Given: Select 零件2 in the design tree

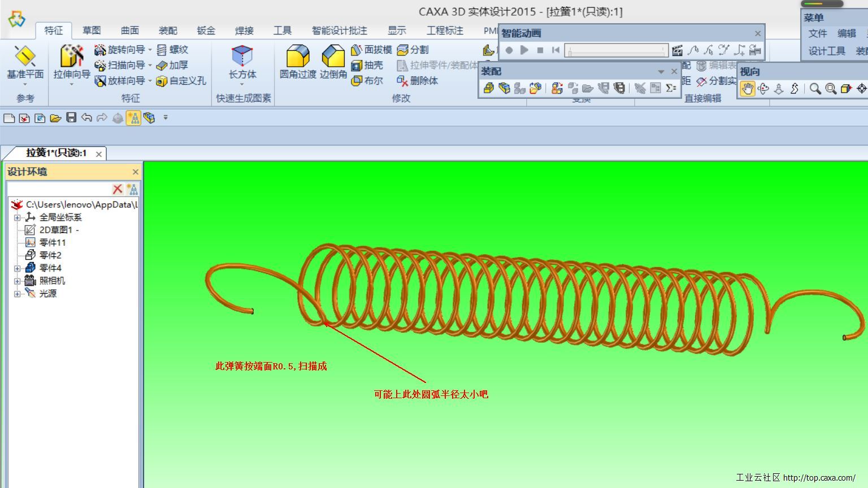Looking at the screenshot, I should pyautogui.click(x=43, y=255).
